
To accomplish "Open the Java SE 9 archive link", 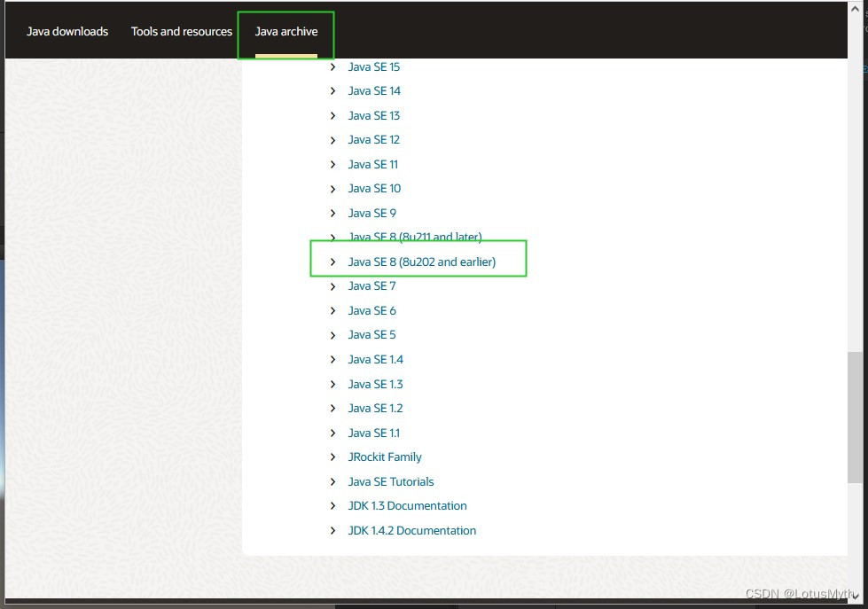I will click(x=372, y=213).
